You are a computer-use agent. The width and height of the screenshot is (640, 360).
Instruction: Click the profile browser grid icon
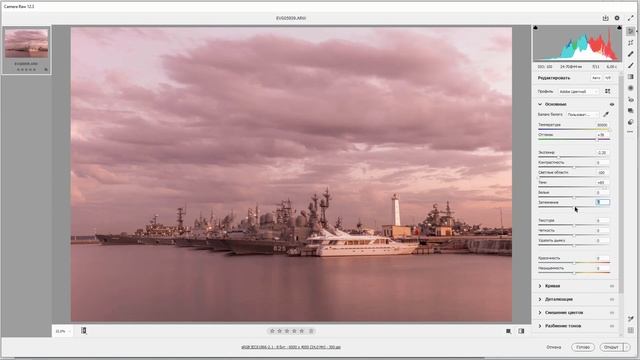pyautogui.click(x=608, y=91)
